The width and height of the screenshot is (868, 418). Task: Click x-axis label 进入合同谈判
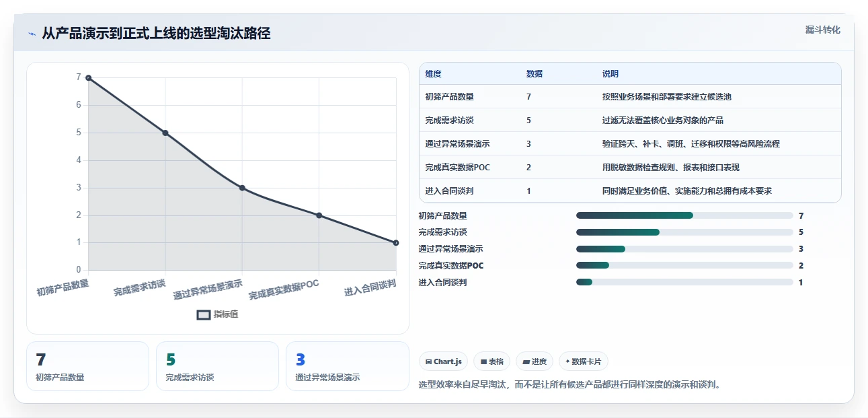coord(370,288)
